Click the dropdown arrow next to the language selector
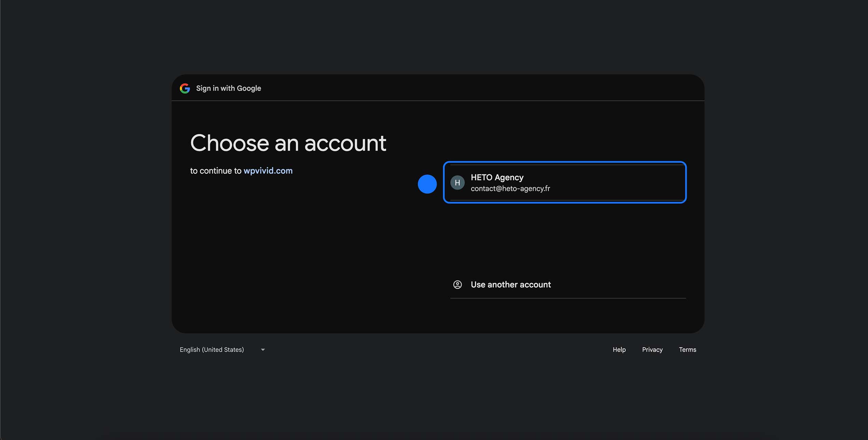868x440 pixels. click(263, 349)
